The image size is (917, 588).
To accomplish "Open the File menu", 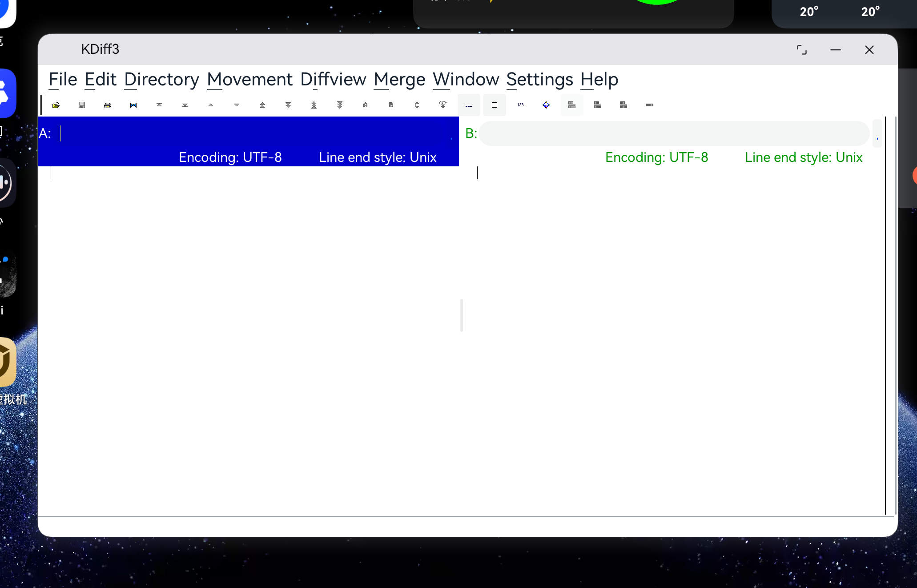I will [63, 80].
